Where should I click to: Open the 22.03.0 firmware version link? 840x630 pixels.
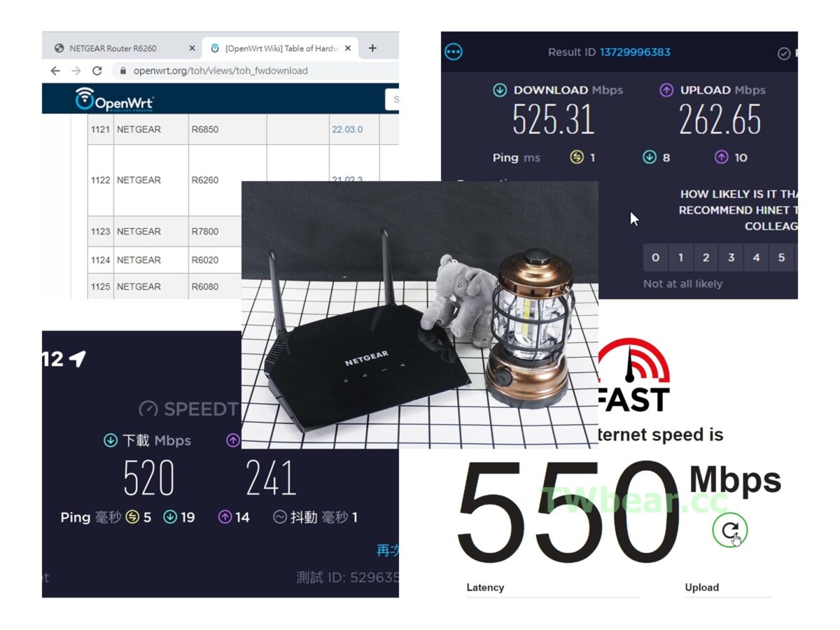pyautogui.click(x=347, y=129)
